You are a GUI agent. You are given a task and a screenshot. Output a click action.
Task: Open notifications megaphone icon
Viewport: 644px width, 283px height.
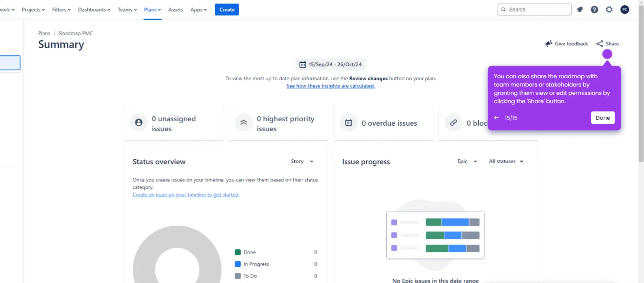pyautogui.click(x=580, y=9)
